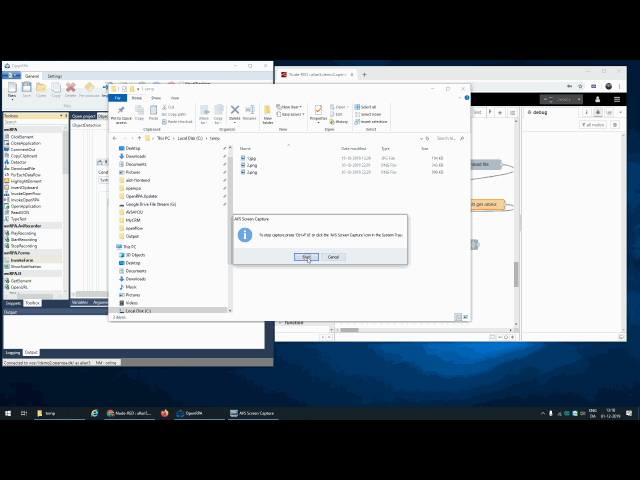Image resolution: width=640 pixels, height=480 pixels.
Task: Click the Open folder icon in OpenRPA ribbon
Action: coord(41,89)
